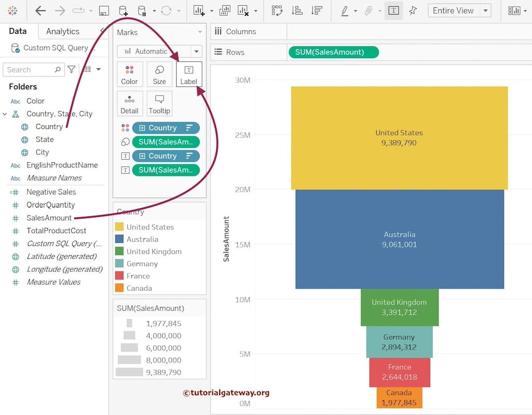Select the Data pane tab
This screenshot has width=532, height=415.
pyautogui.click(x=18, y=31)
